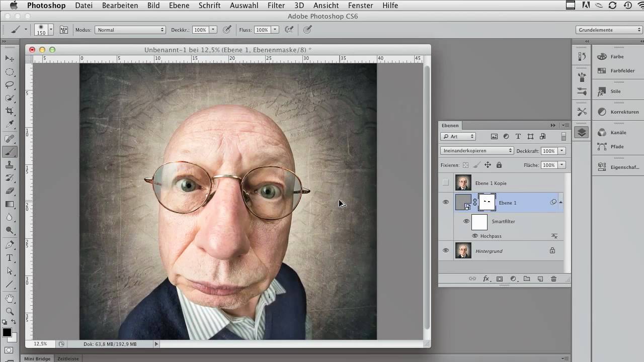644x362 pixels.
Task: Select the Quick Selection tool
Action: tap(10, 98)
